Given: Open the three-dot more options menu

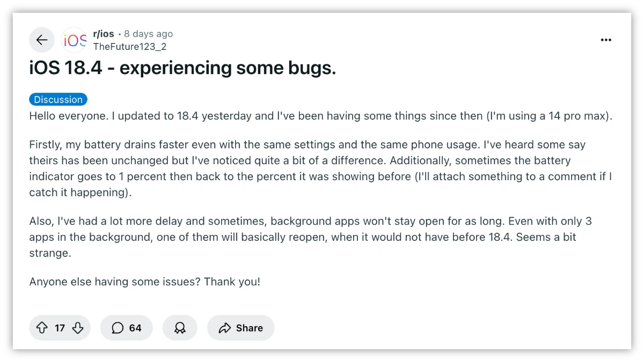Looking at the screenshot, I should point(606,40).
